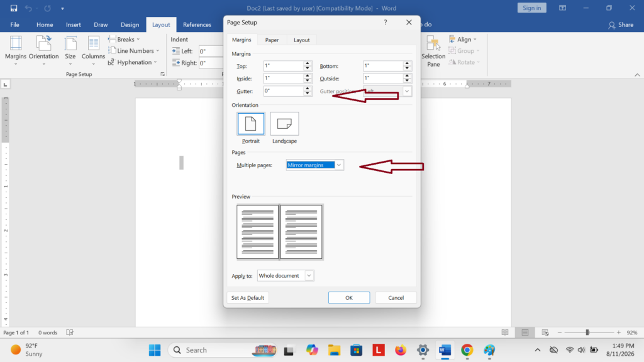Click the word count in status bar
Viewport: 644px width, 362px height.
point(48,332)
